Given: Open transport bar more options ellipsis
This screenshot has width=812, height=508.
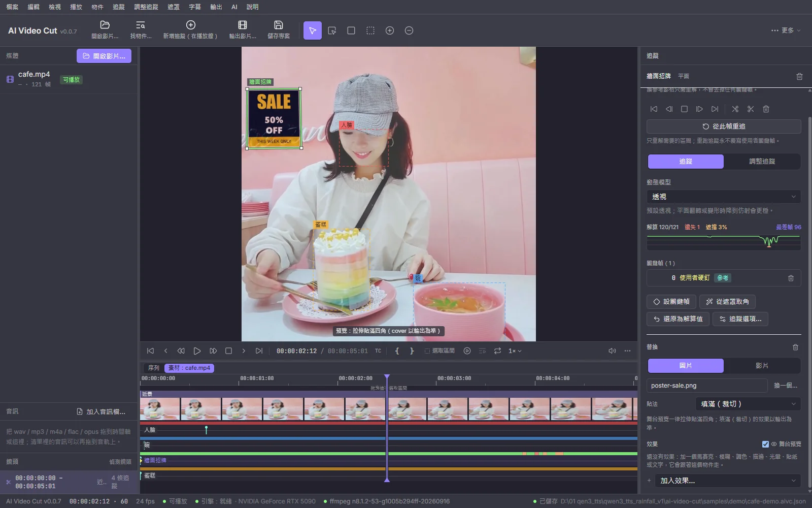Looking at the screenshot, I should [x=627, y=351].
